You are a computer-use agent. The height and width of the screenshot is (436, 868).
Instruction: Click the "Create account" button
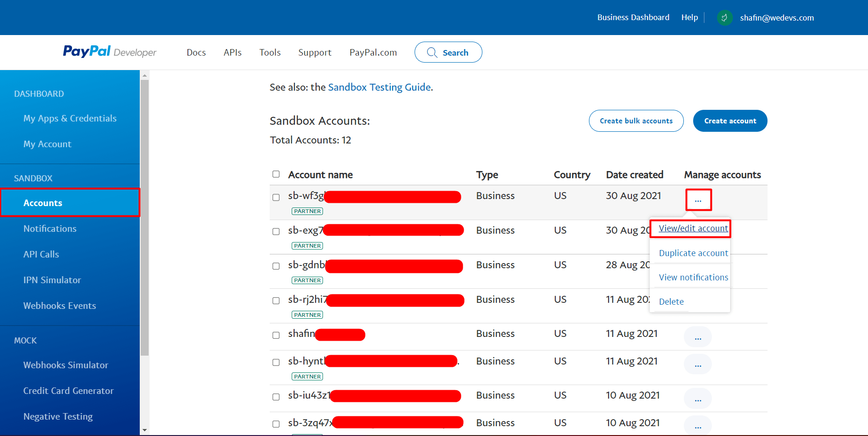[730, 121]
